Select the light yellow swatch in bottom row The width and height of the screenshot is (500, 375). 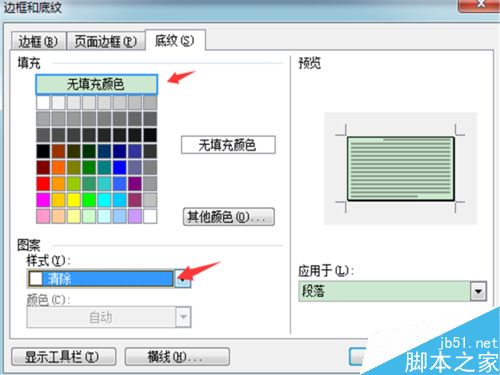[x=74, y=216]
